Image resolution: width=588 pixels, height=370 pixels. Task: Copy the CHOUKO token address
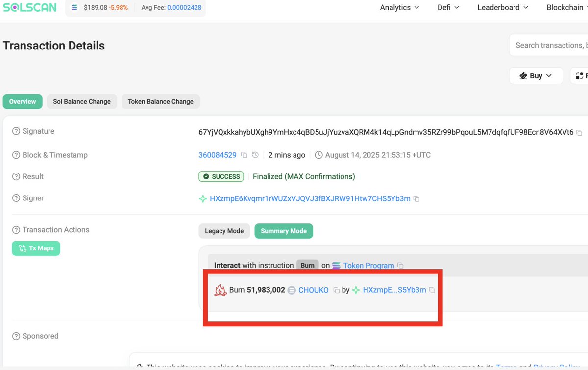[x=336, y=290]
